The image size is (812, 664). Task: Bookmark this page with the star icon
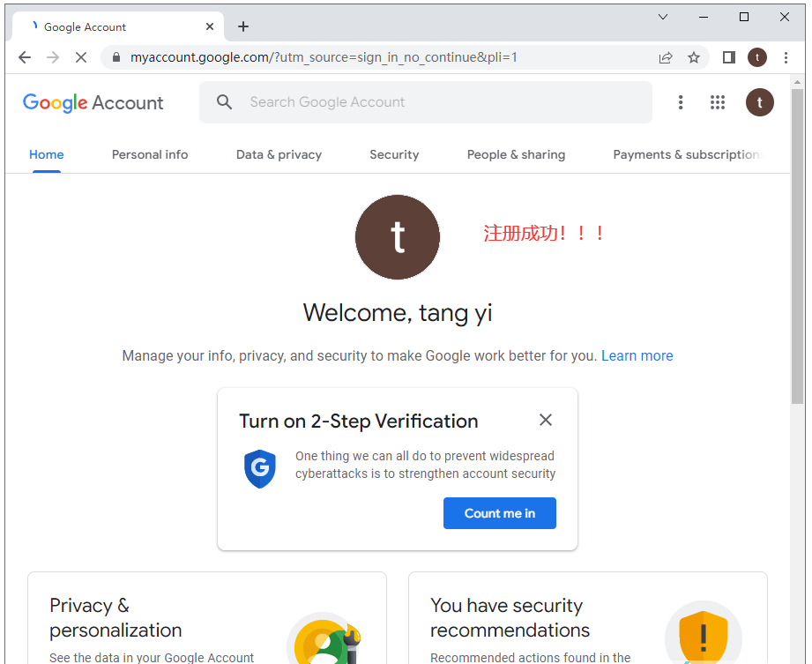click(x=694, y=57)
